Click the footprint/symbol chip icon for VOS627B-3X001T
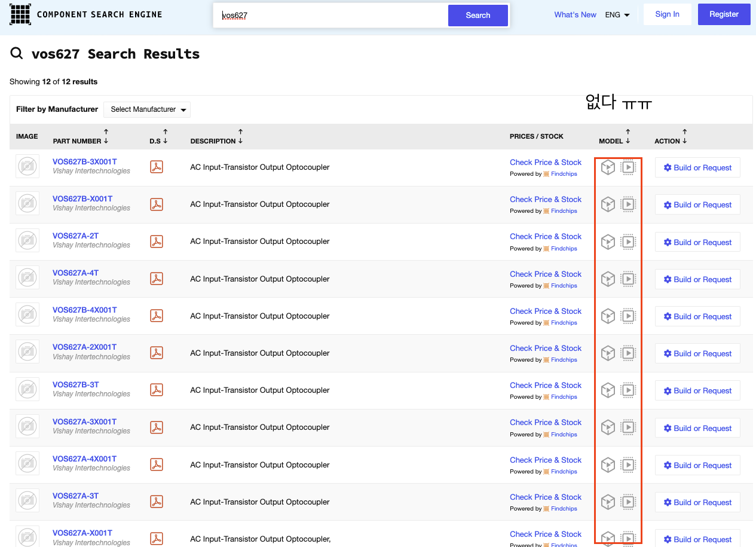This screenshot has height=547, width=756. (x=628, y=167)
